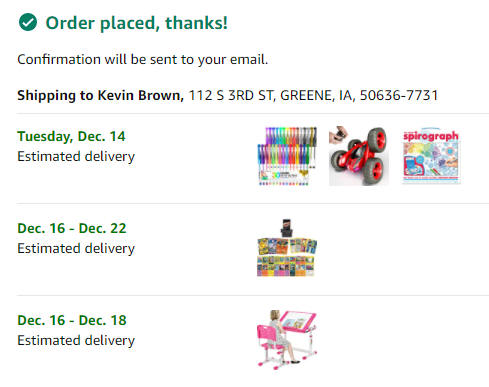This screenshot has width=489, height=387.
Task: Open the colorful gel pens product thumbnail
Action: [287, 156]
